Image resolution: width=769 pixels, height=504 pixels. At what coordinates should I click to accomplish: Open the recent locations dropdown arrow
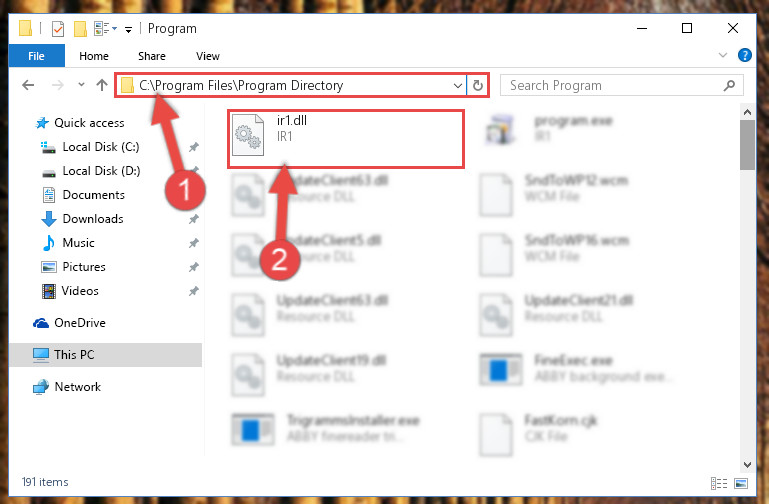coord(81,85)
